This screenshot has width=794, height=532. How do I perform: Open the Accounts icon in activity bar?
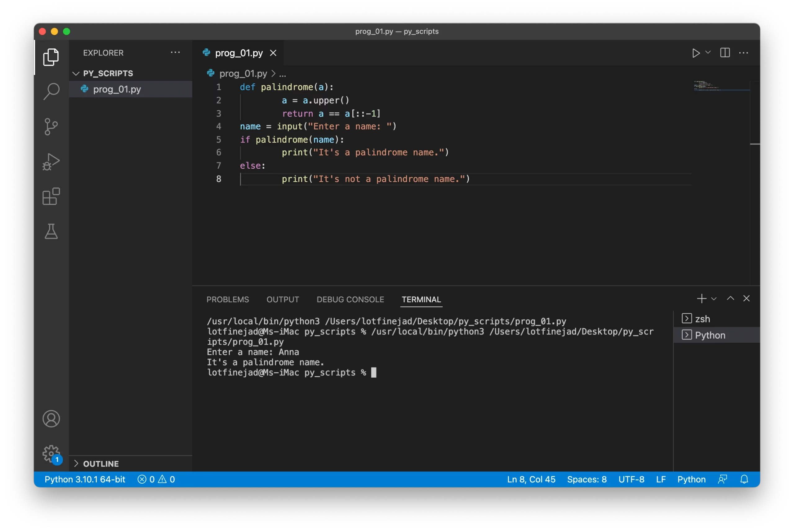pyautogui.click(x=51, y=419)
